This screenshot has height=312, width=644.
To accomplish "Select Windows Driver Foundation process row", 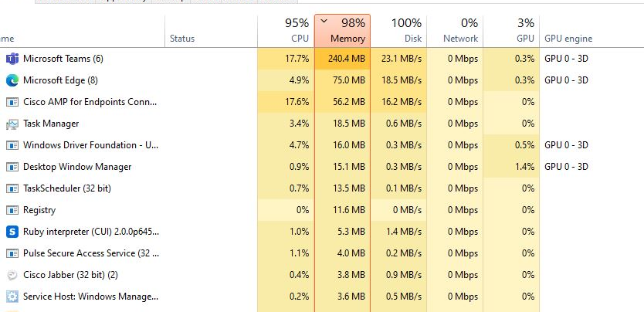I will click(322, 145).
